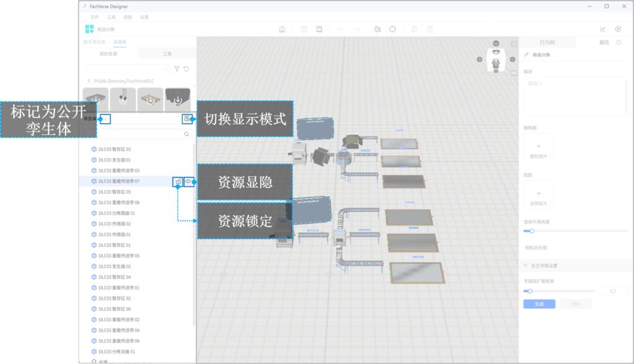Go back from /Public Directory/FactVerseDLC path
This screenshot has height=364, width=634.
[89, 81]
